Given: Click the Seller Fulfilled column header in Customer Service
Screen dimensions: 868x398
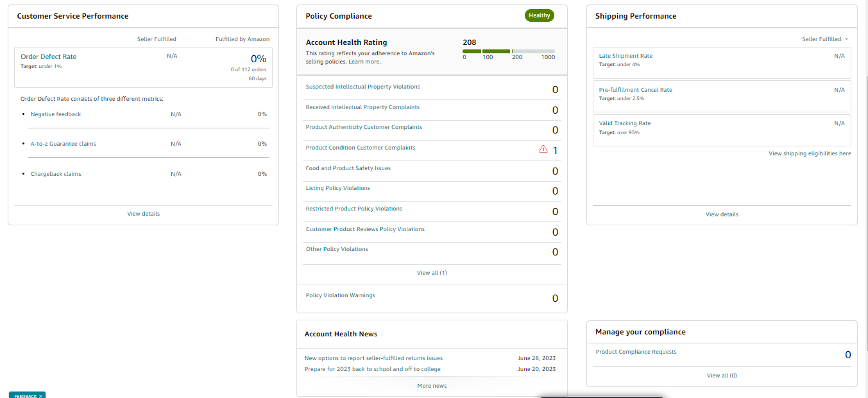Looking at the screenshot, I should point(157,39).
